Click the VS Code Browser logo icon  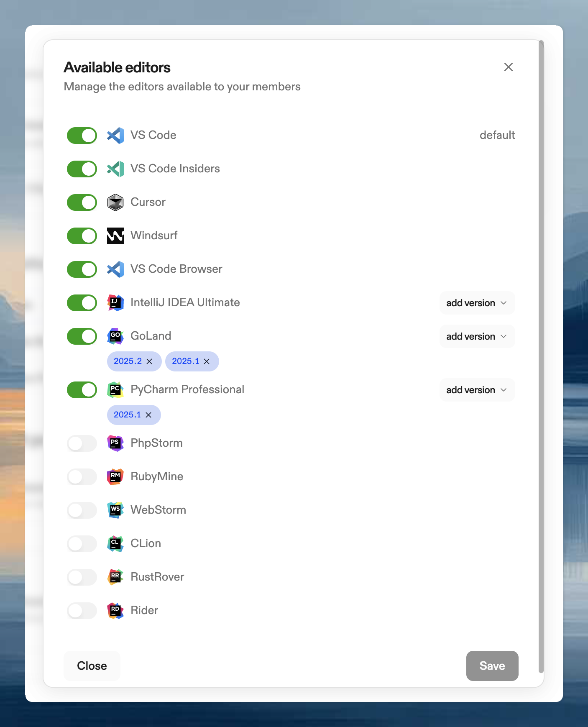[x=115, y=269]
